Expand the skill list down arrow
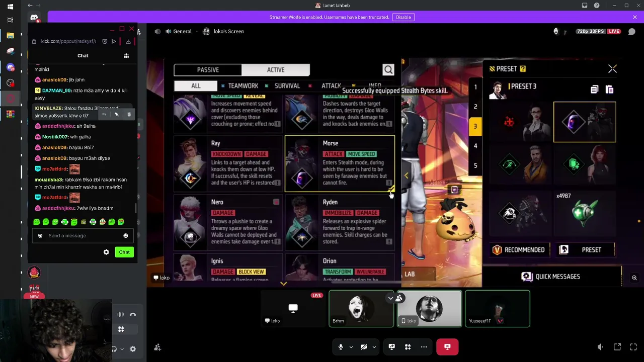 click(284, 284)
